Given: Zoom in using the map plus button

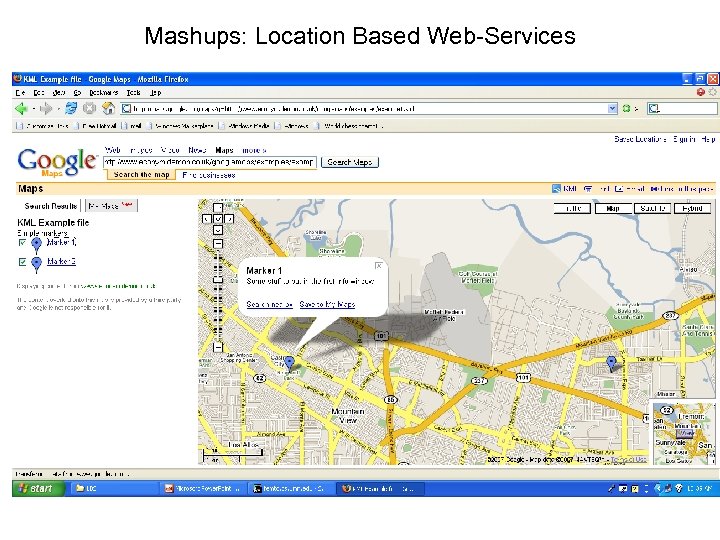Looking at the screenshot, I should 218,243.
